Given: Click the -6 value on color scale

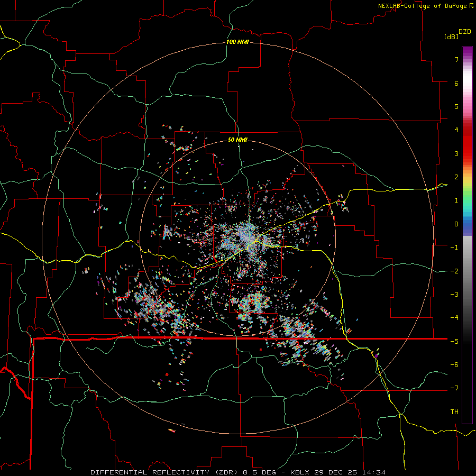Looking at the screenshot, I should (x=454, y=365).
